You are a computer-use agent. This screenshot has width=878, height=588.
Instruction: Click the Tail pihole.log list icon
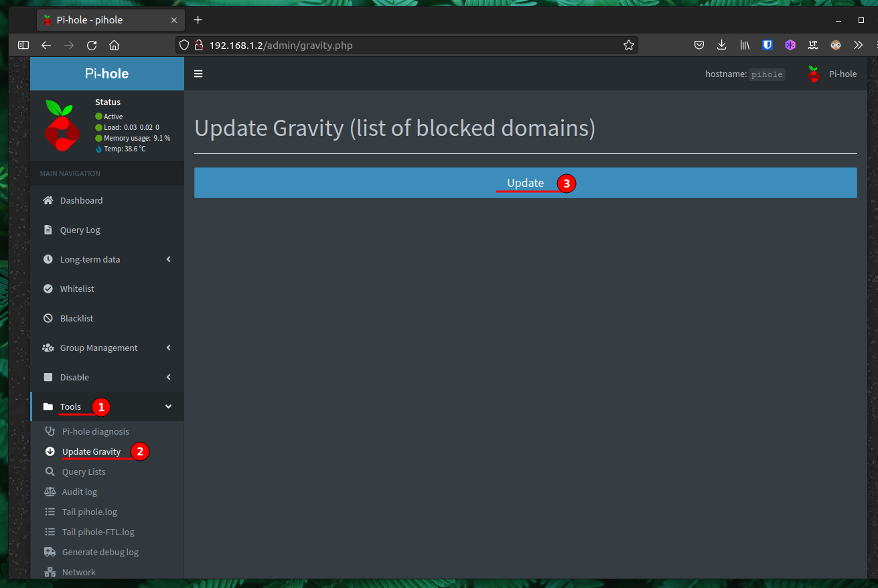click(50, 512)
